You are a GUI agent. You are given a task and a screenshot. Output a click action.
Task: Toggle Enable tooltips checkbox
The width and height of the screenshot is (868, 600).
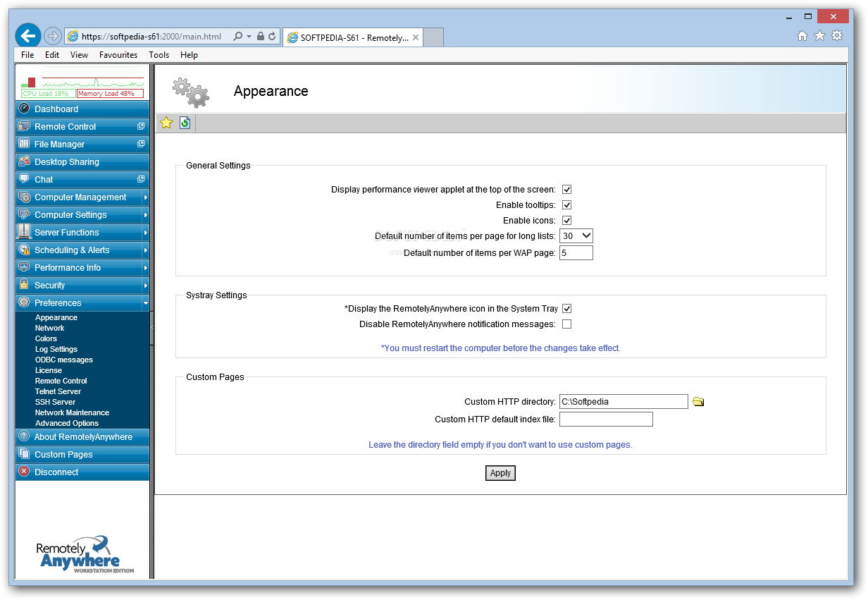tap(566, 205)
